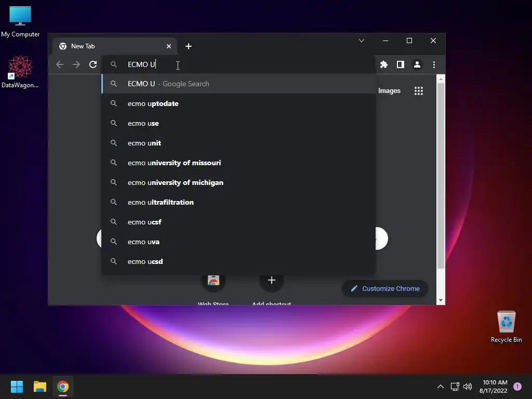Screen dimensions: 532x399
Task: Open Chrome's three-dot menu
Action: pyautogui.click(x=434, y=64)
